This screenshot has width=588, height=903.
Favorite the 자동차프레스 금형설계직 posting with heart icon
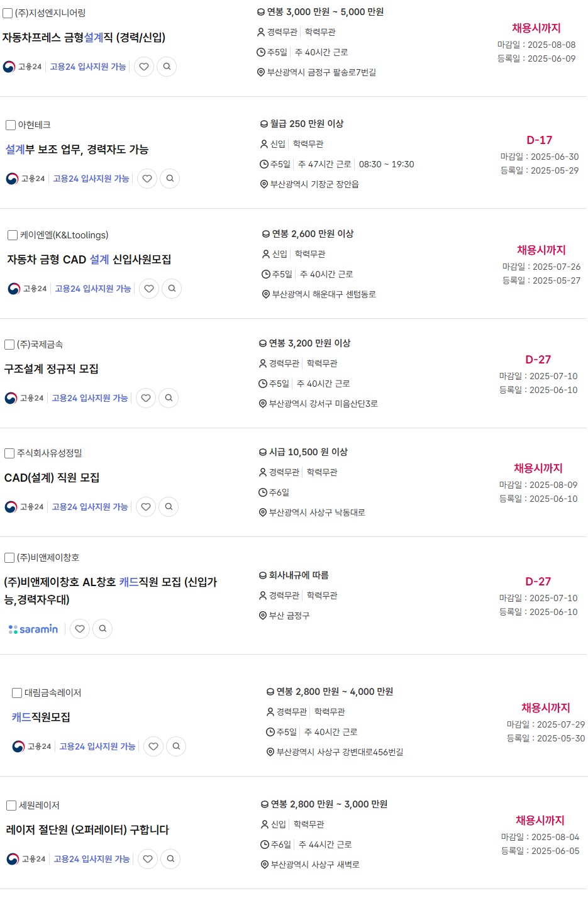(144, 67)
